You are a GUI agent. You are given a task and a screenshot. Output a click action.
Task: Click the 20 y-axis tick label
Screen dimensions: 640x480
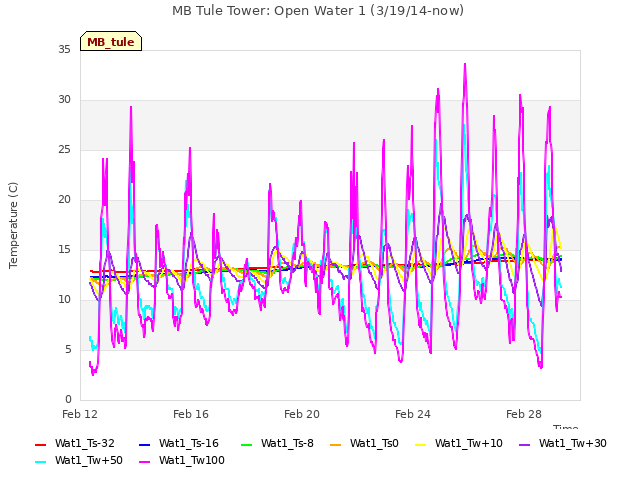64,200
